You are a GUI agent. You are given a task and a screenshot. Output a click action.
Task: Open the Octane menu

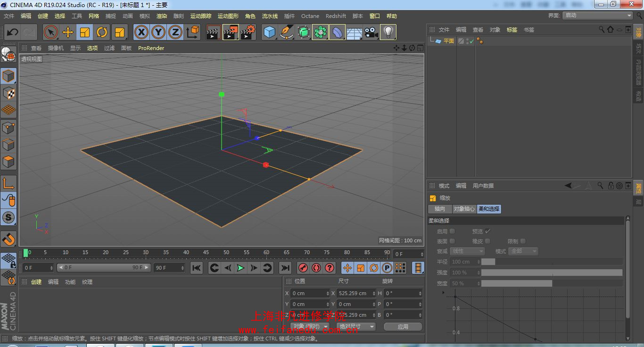310,16
